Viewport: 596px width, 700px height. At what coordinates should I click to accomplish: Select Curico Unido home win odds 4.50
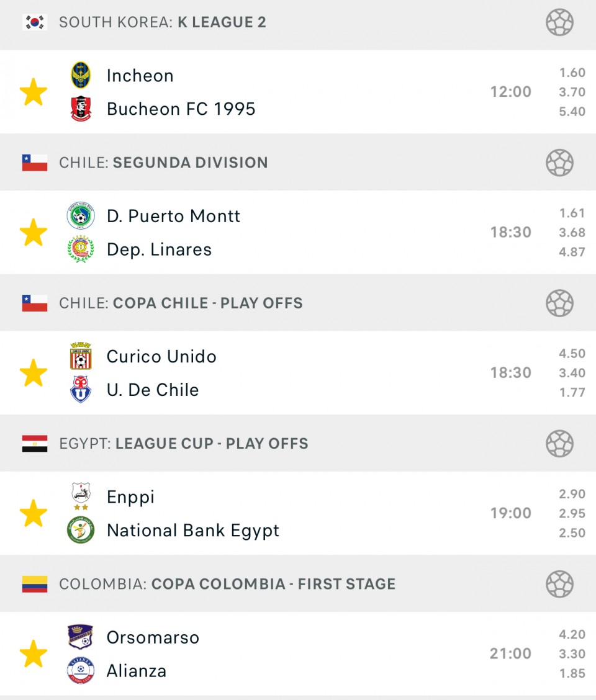(x=572, y=354)
